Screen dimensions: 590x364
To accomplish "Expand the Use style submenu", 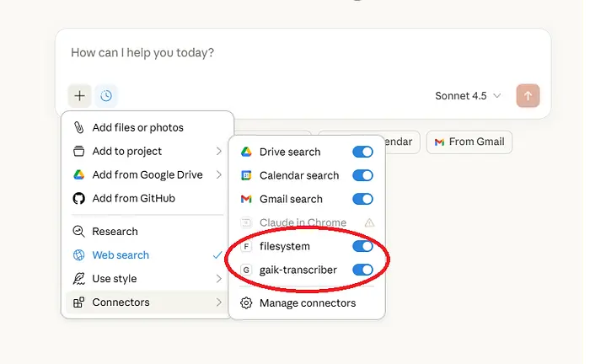I will click(x=147, y=279).
